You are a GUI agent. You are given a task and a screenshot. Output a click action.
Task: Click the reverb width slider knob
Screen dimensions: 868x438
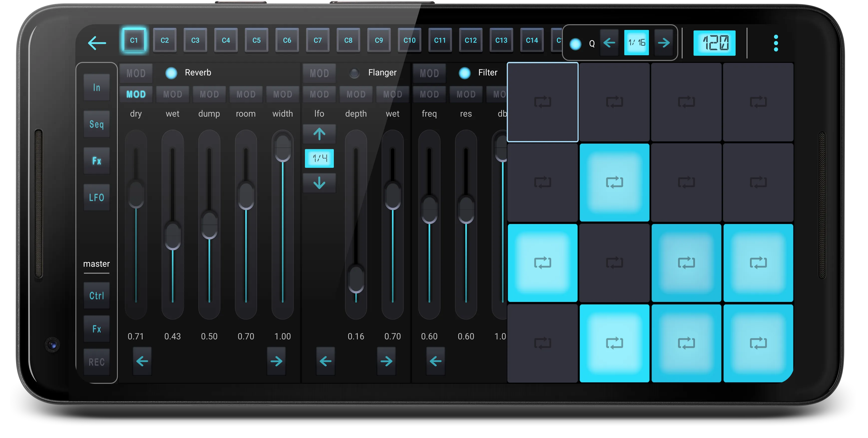point(283,148)
